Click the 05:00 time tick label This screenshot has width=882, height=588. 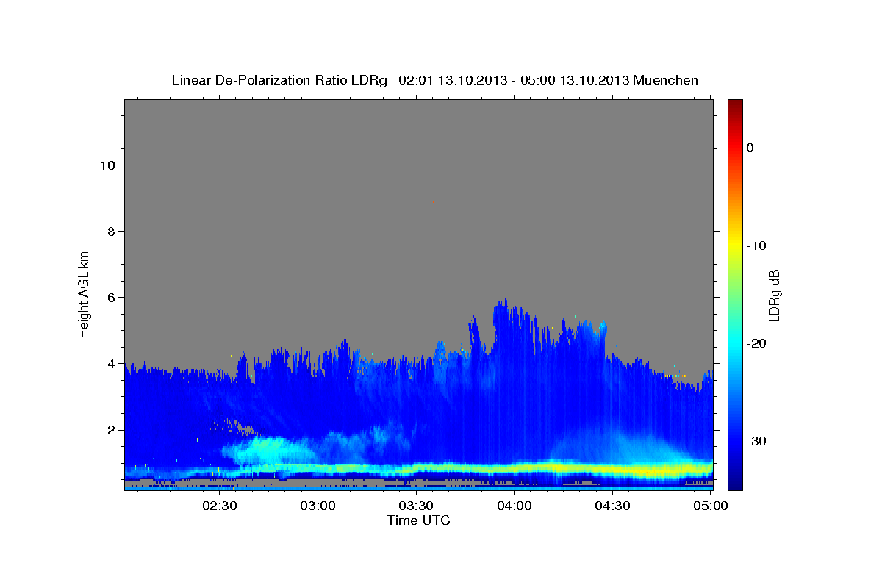click(x=711, y=506)
